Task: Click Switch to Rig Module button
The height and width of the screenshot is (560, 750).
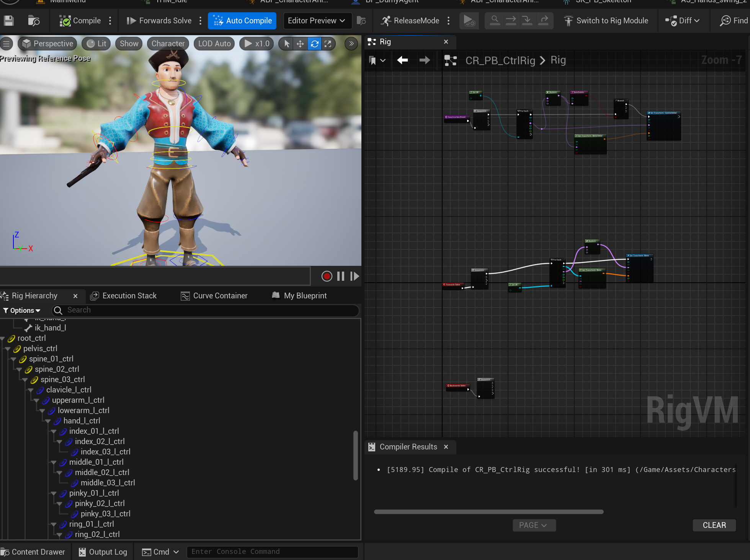Action: 606,21
